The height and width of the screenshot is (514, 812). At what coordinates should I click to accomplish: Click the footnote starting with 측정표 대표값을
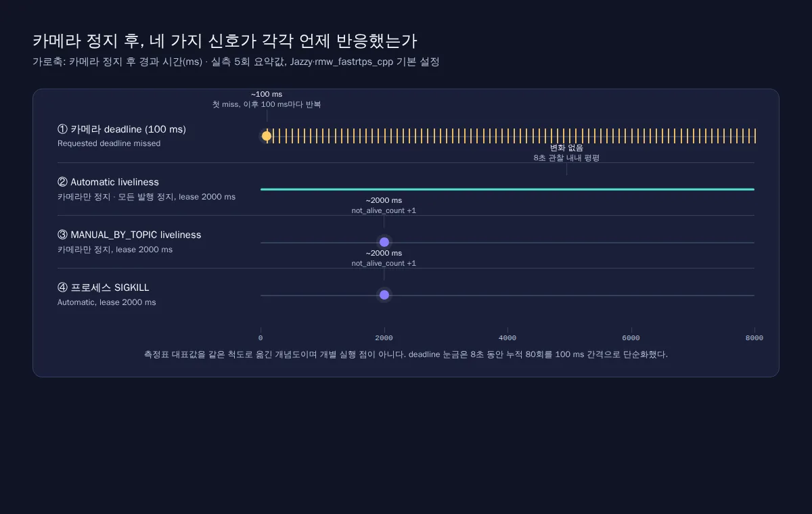point(406,354)
